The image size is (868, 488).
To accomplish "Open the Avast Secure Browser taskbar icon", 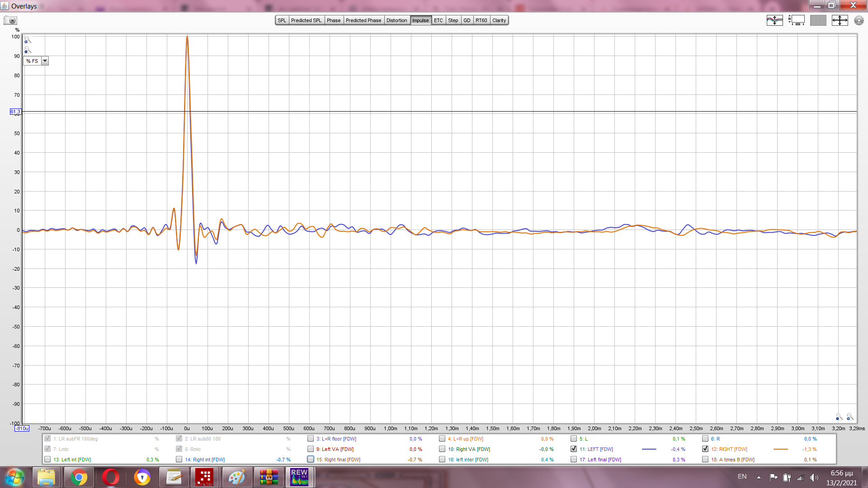I will coord(142,477).
